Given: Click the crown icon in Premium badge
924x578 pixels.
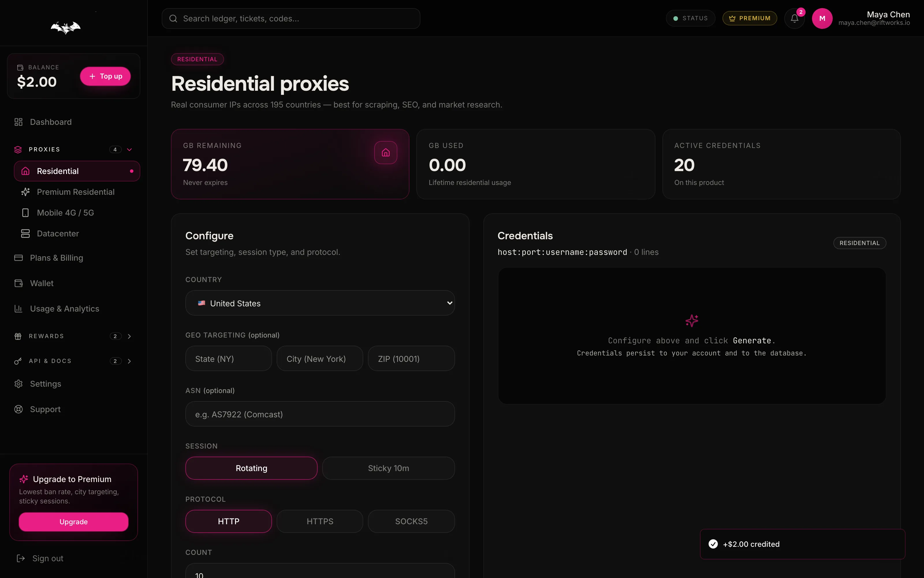Looking at the screenshot, I should pos(732,18).
